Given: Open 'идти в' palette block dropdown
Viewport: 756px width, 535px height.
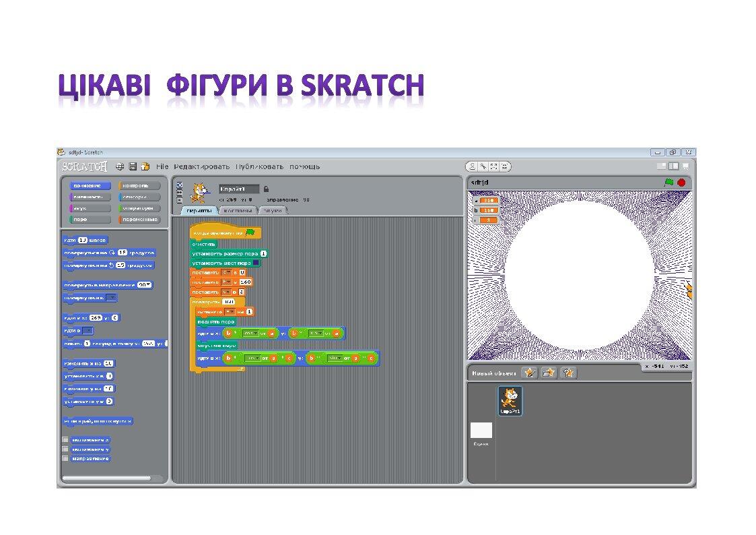Looking at the screenshot, I should click(x=88, y=330).
